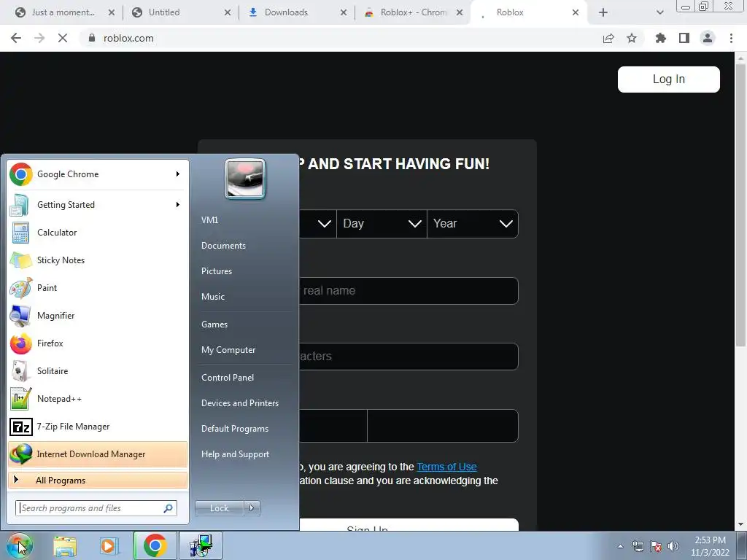The width and height of the screenshot is (747, 560).
Task: Open Music from Start menu
Action: (213, 297)
